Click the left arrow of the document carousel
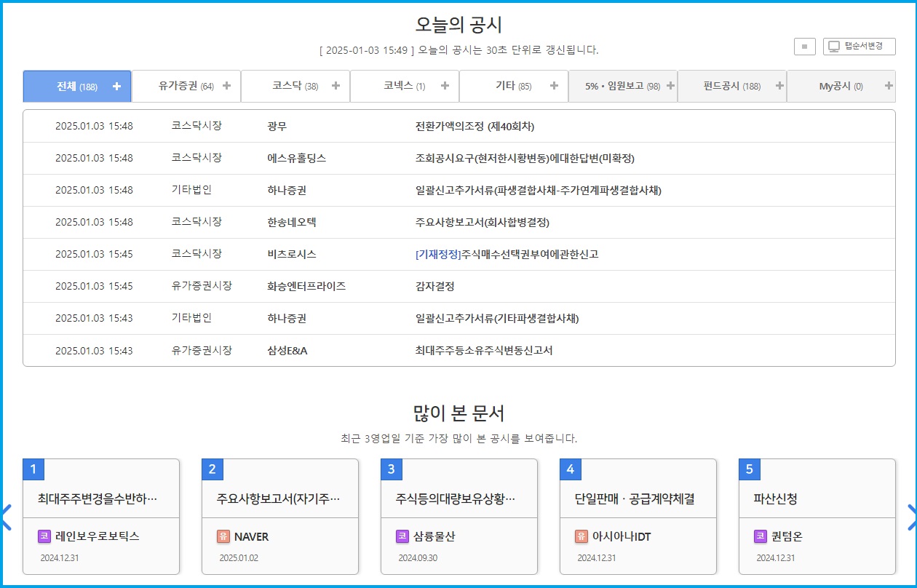This screenshot has width=917, height=588. 6,517
